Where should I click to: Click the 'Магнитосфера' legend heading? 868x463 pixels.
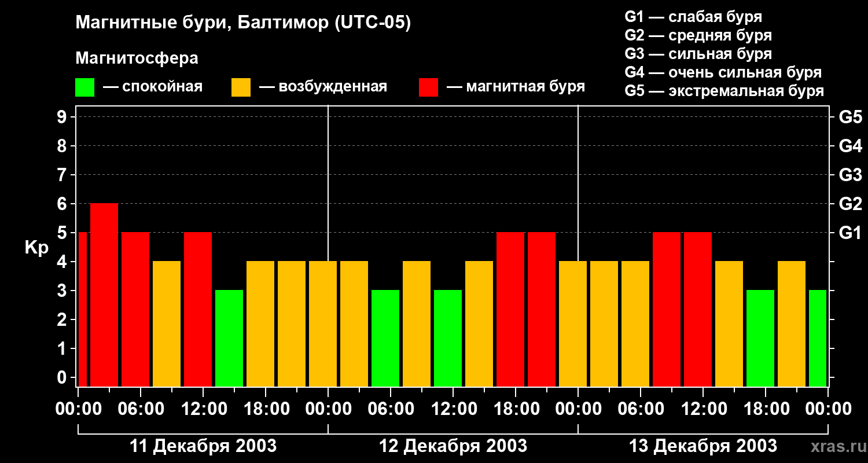point(137,58)
